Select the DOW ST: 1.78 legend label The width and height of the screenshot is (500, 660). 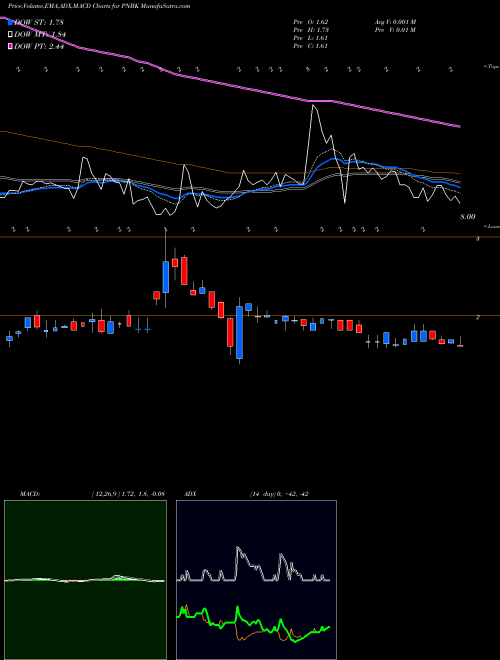pyautogui.click(x=39, y=22)
